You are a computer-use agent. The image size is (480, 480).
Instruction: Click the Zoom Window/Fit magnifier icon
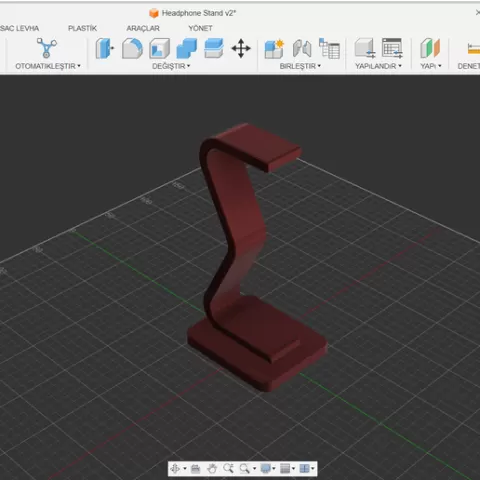click(245, 469)
